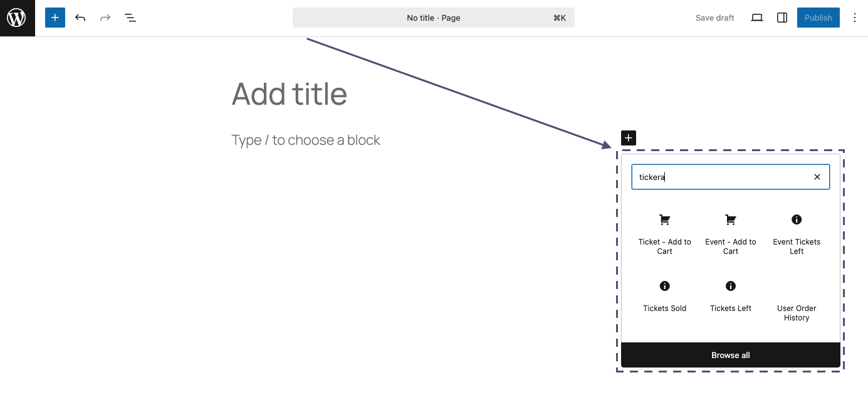Open the Document Overview list view
Screen dimensions: 868x412
(130, 18)
